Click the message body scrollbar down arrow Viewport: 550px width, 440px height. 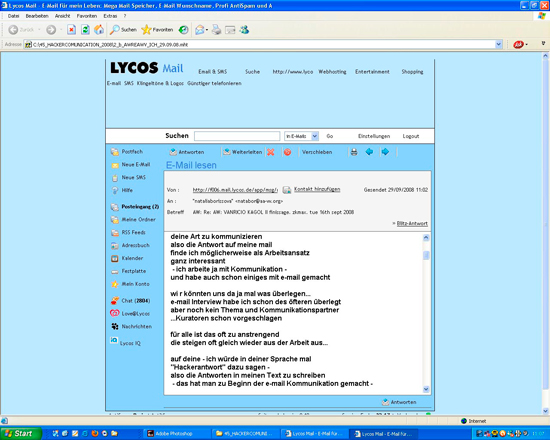coord(426,389)
